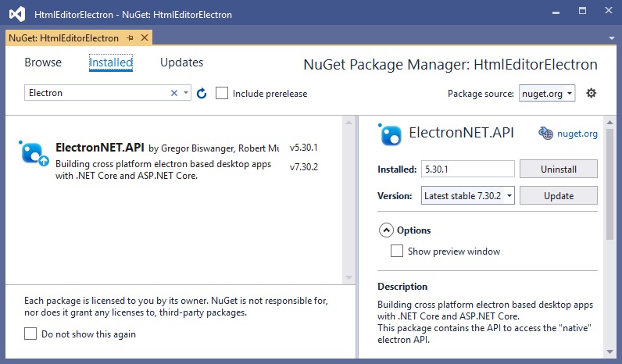The width and height of the screenshot is (622, 364).
Task: Pin the NuGet: HtmlEditorElectron tab
Action: (x=130, y=38)
